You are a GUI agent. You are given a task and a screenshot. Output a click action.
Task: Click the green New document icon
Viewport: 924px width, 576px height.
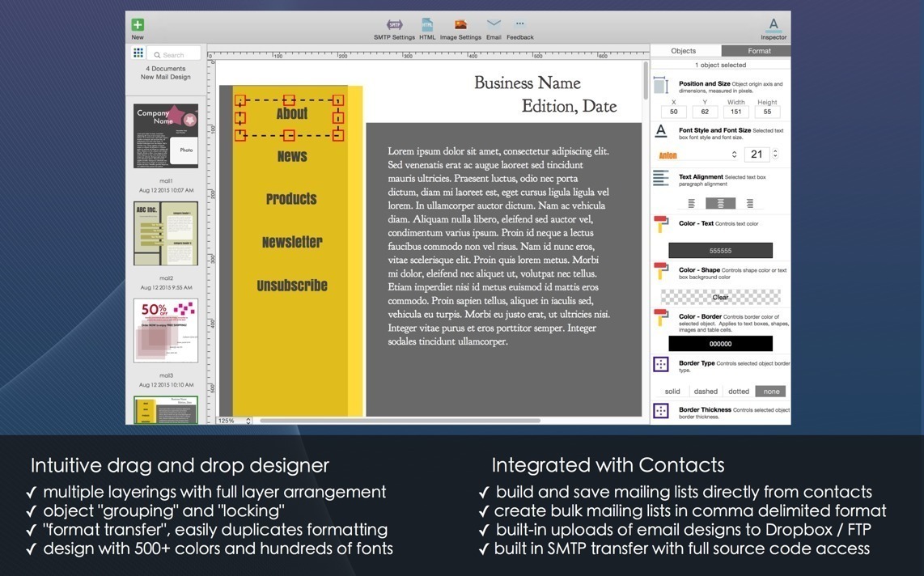coord(138,25)
